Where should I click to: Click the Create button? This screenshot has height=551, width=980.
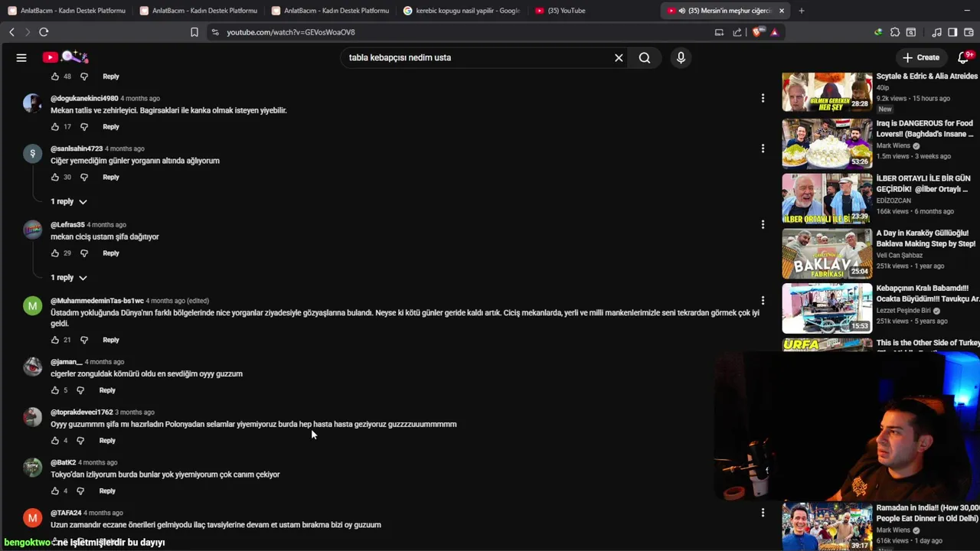[921, 57]
